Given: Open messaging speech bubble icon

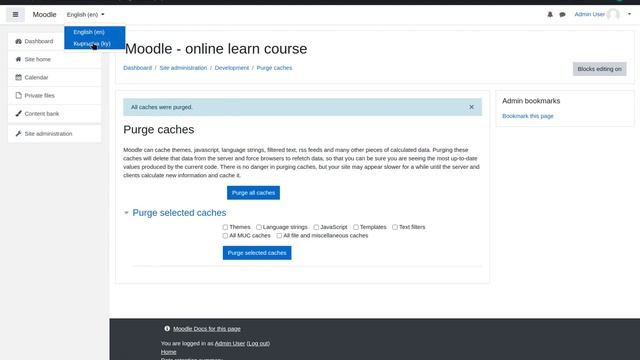Looking at the screenshot, I should 562,14.
